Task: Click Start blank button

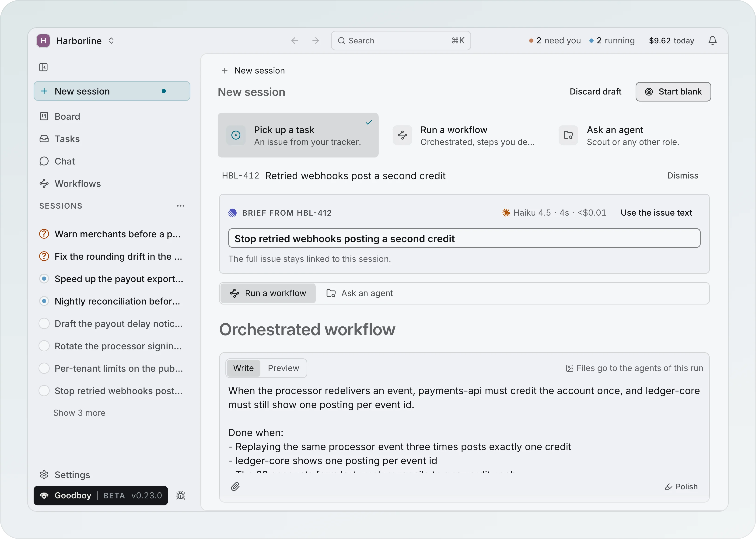Action: pyautogui.click(x=673, y=92)
